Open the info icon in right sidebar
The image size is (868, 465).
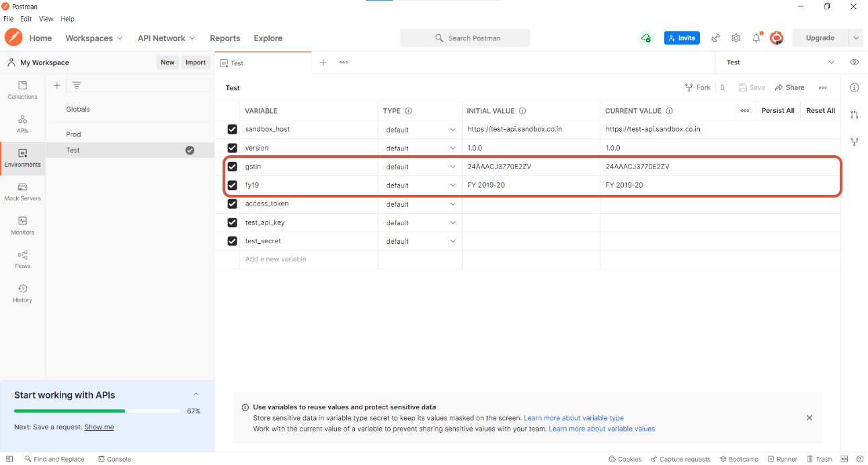(855, 87)
